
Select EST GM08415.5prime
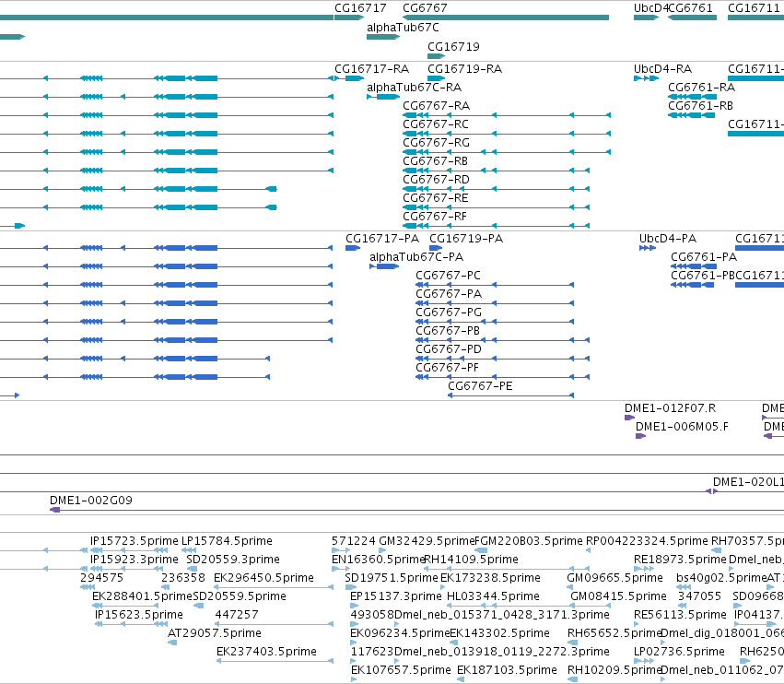tap(618, 596)
